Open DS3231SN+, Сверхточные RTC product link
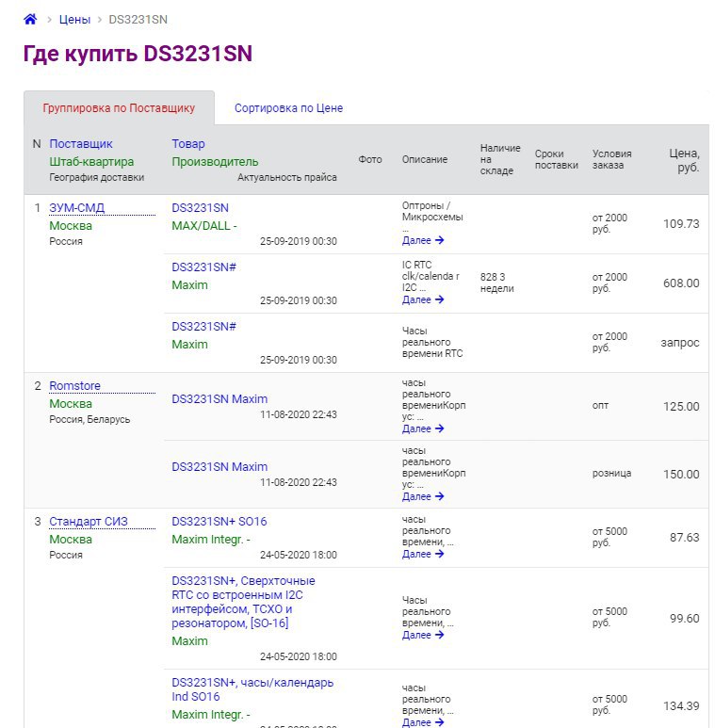Viewport: 715px width, 728px height. pyautogui.click(x=243, y=602)
